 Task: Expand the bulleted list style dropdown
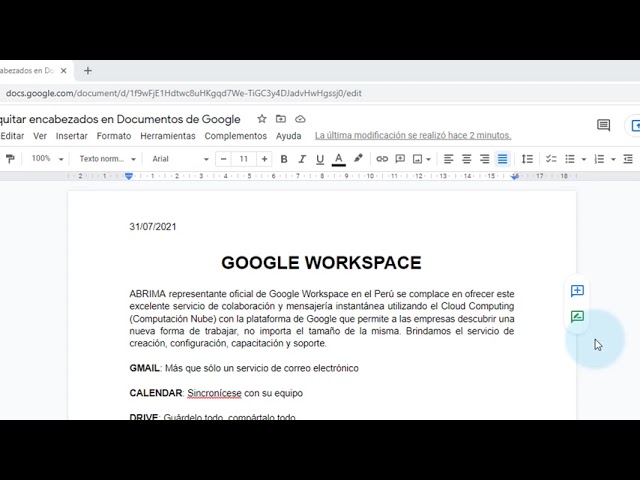coord(583,159)
